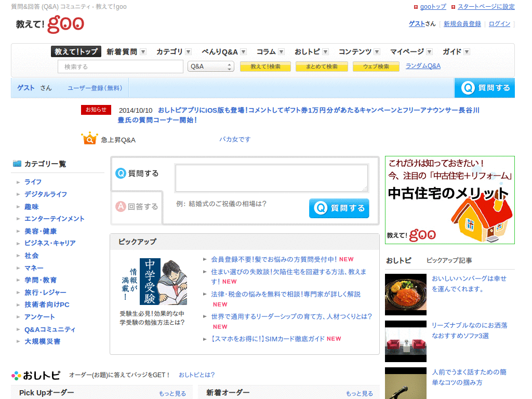Open the カテゴリ dropdown arrow

click(x=188, y=52)
